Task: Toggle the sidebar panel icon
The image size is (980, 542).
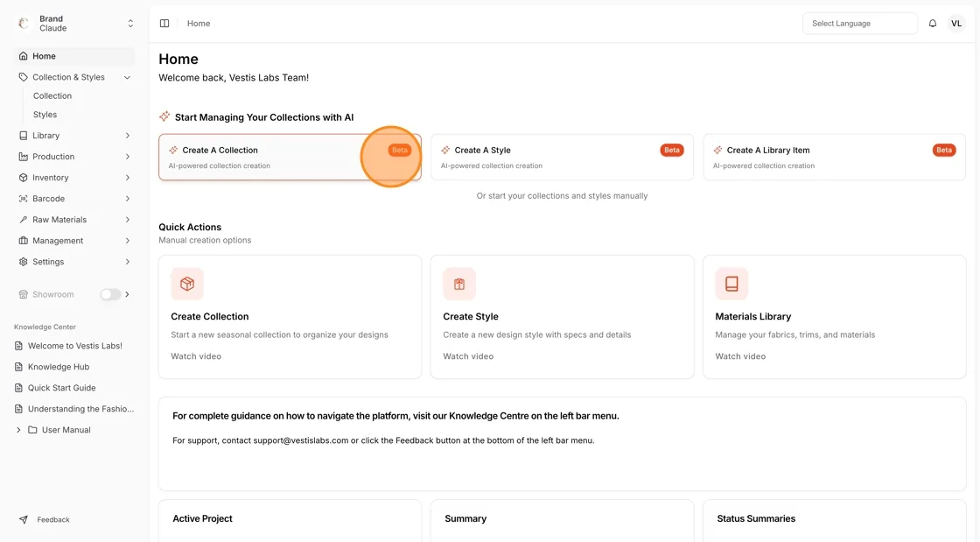Action: point(164,23)
